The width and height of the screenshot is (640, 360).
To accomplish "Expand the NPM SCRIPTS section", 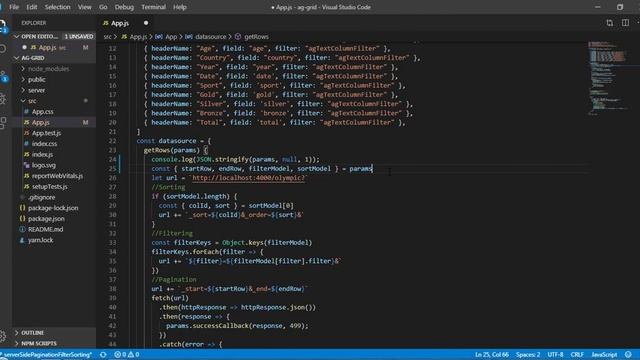I will tap(17, 343).
